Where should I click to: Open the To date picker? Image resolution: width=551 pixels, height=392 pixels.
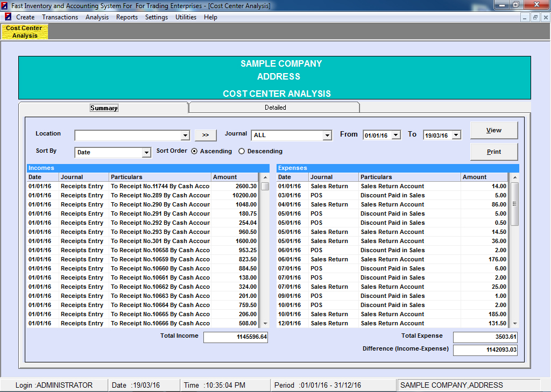click(x=457, y=135)
